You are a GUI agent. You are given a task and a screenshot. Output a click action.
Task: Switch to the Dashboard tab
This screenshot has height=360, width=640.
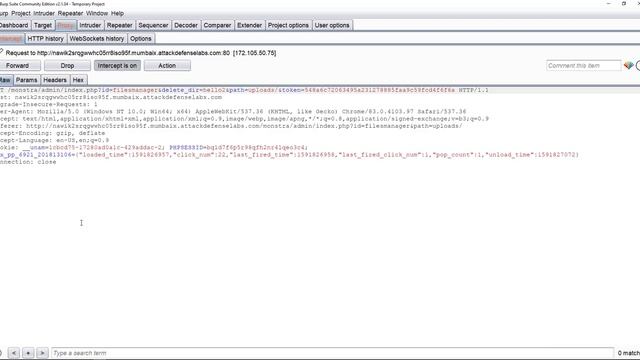click(x=14, y=25)
